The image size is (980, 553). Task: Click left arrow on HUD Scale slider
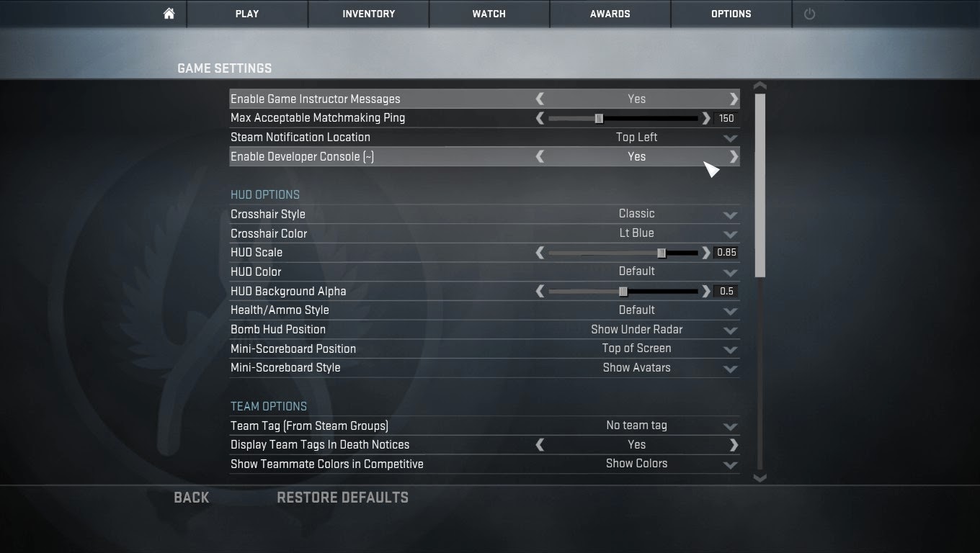540,253
